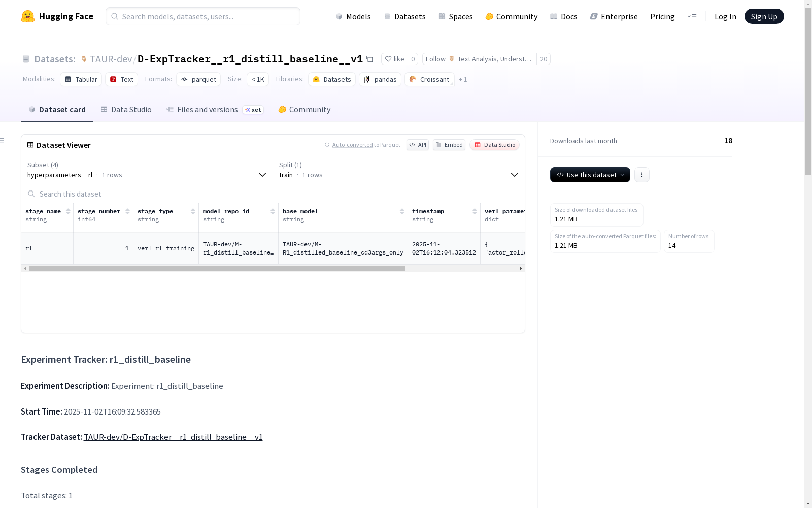Image resolution: width=812 pixels, height=508 pixels.
Task: Open the dataset viewer API button
Action: (418, 145)
